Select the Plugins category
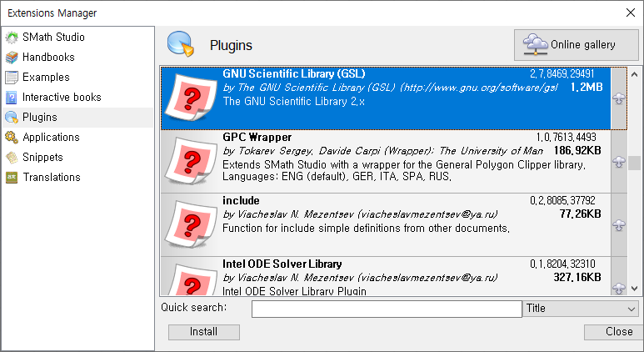This screenshot has width=644, height=352. pos(77,118)
